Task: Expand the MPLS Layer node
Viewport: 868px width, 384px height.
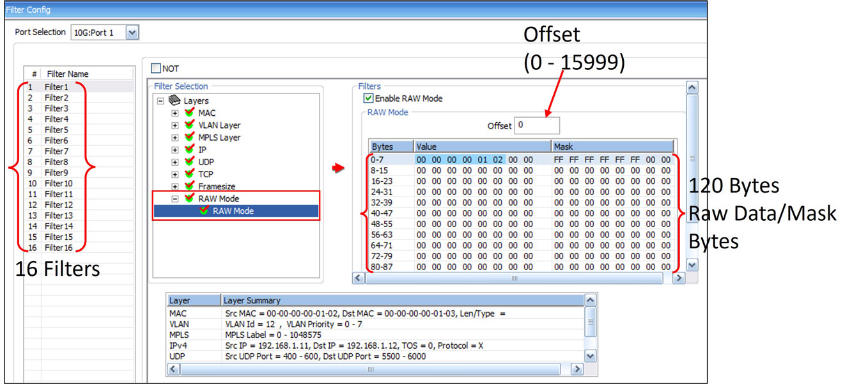Action: pos(175,138)
